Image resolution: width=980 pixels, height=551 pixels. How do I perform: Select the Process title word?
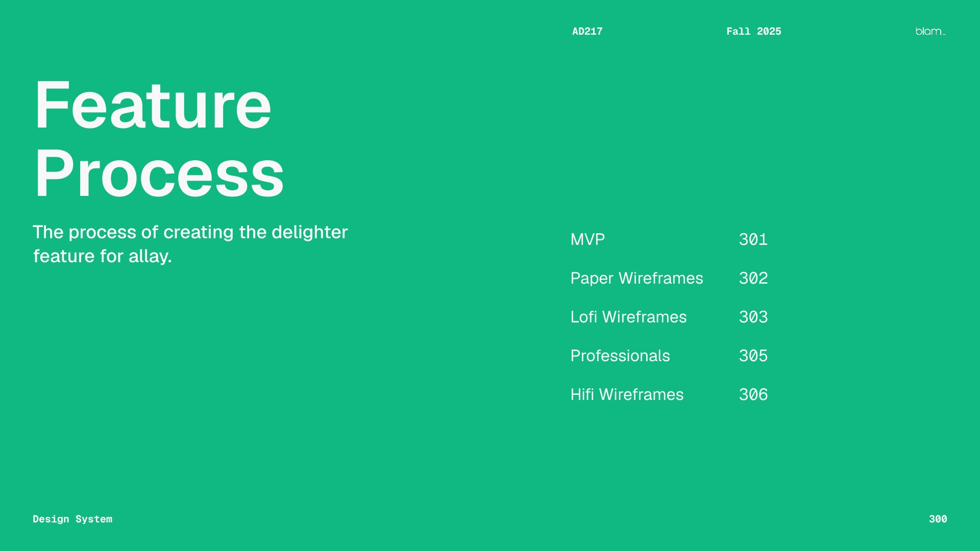(159, 173)
